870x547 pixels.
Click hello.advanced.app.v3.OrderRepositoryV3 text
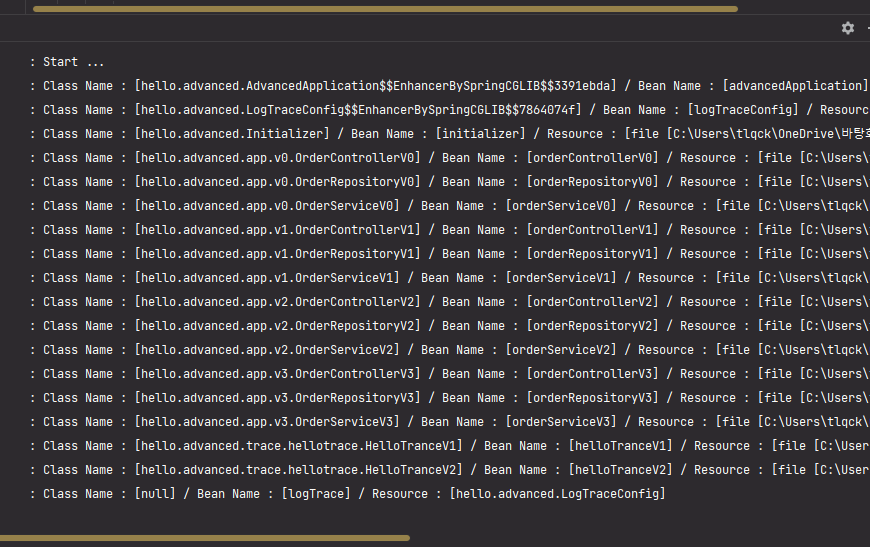[x=278, y=398]
